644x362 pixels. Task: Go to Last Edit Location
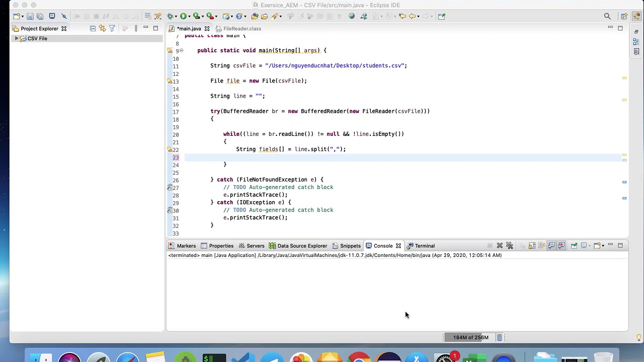(x=403, y=16)
